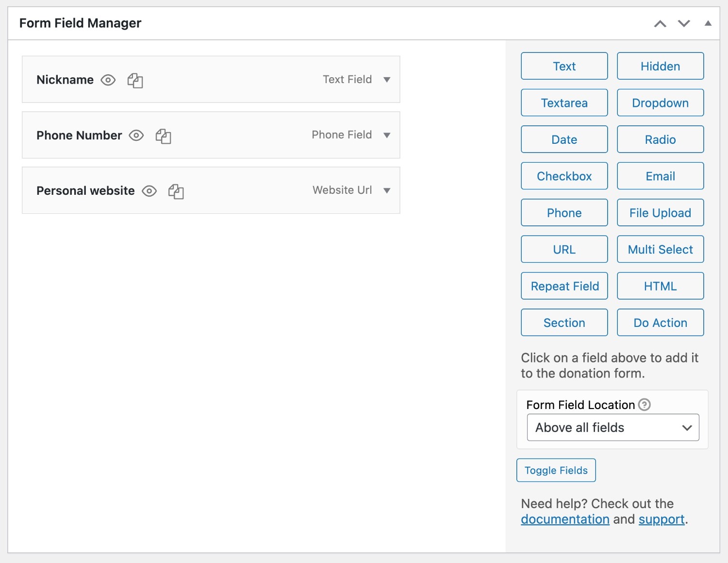Toggle visibility of Phone Number field
The height and width of the screenshot is (563, 728).
tap(136, 136)
